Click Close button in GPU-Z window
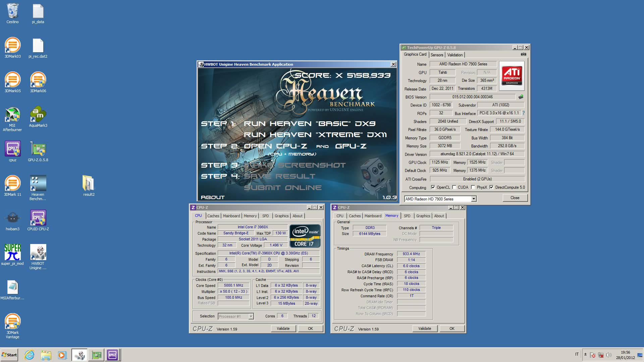Image resolution: width=644 pixels, height=362 pixels. [x=515, y=198]
